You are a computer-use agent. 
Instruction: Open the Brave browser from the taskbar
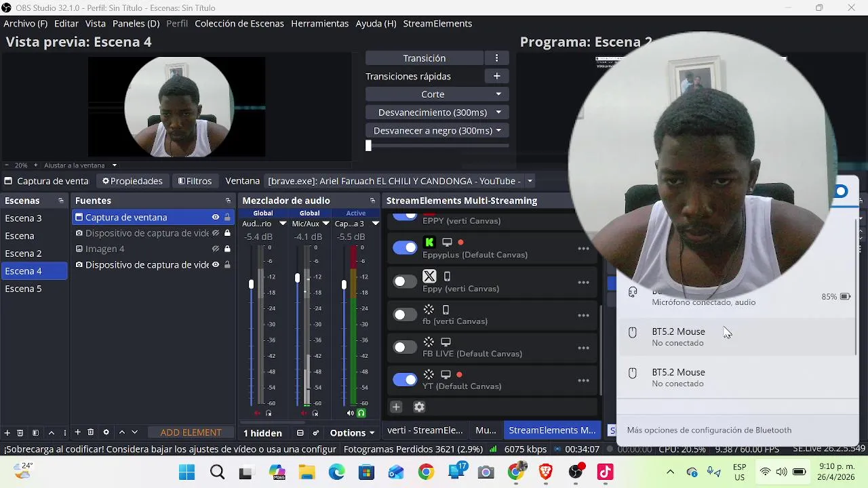click(x=546, y=472)
